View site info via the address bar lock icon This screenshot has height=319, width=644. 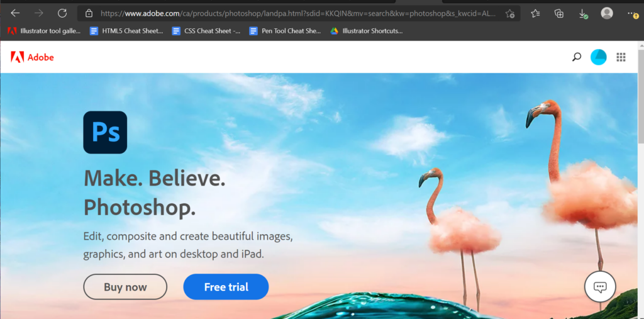point(89,14)
